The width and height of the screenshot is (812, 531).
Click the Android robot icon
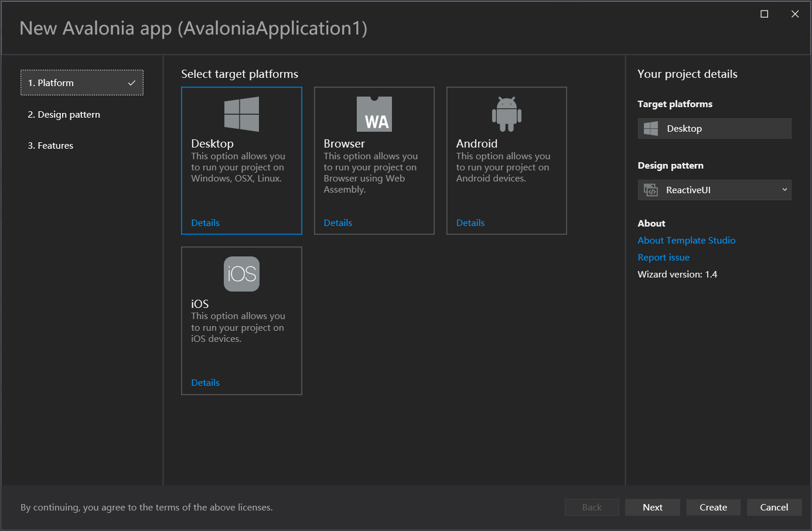point(507,114)
